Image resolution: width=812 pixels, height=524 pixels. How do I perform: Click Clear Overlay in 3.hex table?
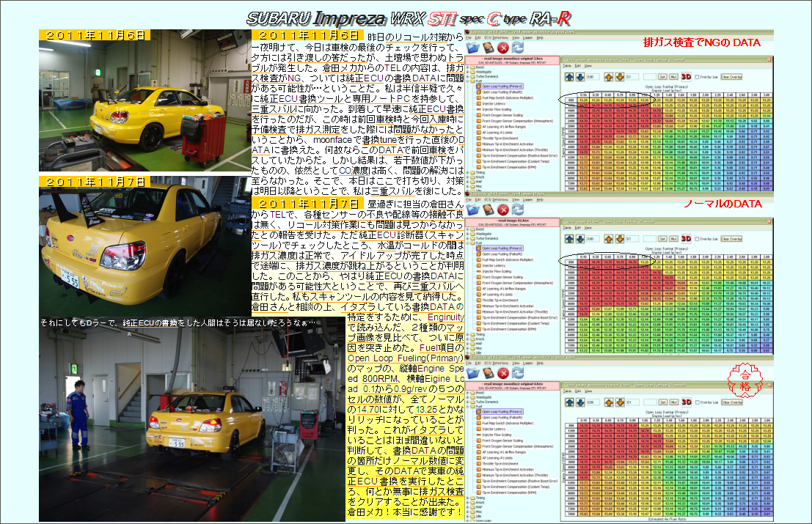[731, 77]
